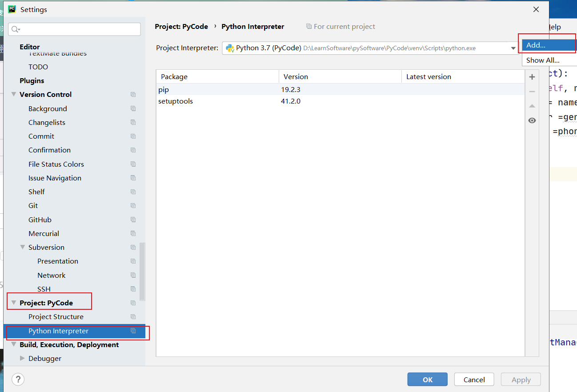This screenshot has width=577, height=392.
Task: Collapse the Project: PyCode section
Action: point(14,303)
